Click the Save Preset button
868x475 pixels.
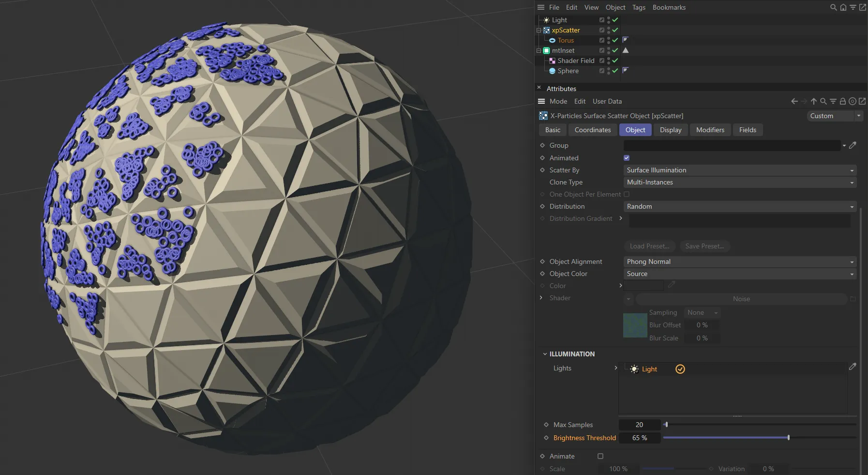coord(705,246)
